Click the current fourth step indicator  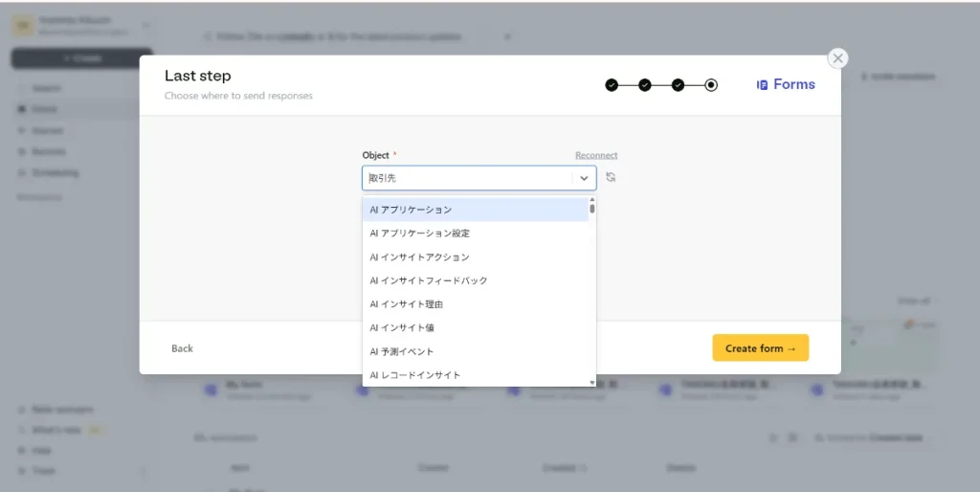pyautogui.click(x=711, y=85)
